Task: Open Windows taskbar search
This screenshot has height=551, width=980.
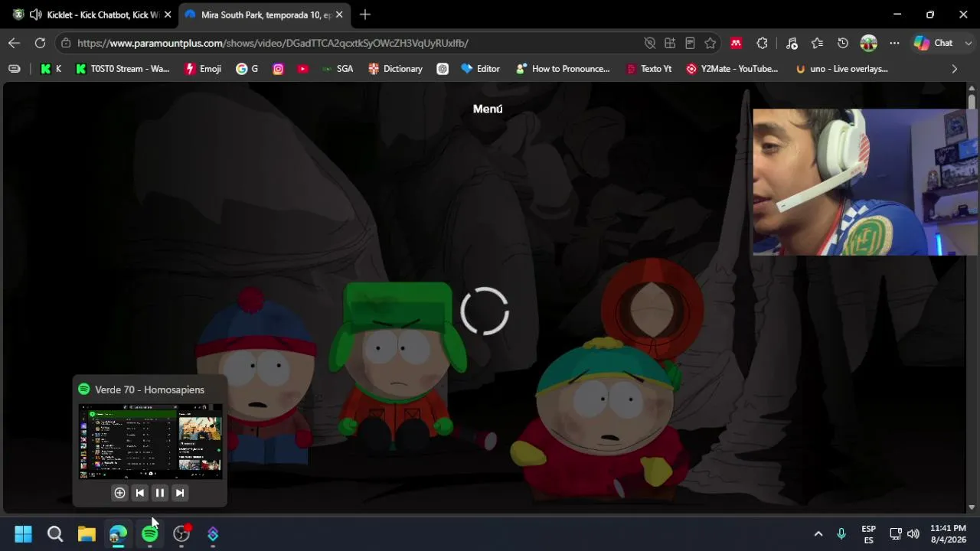Action: (55, 533)
